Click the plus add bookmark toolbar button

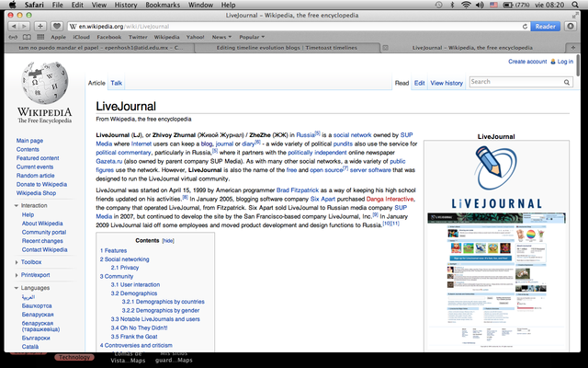pyautogui.click(x=40, y=27)
